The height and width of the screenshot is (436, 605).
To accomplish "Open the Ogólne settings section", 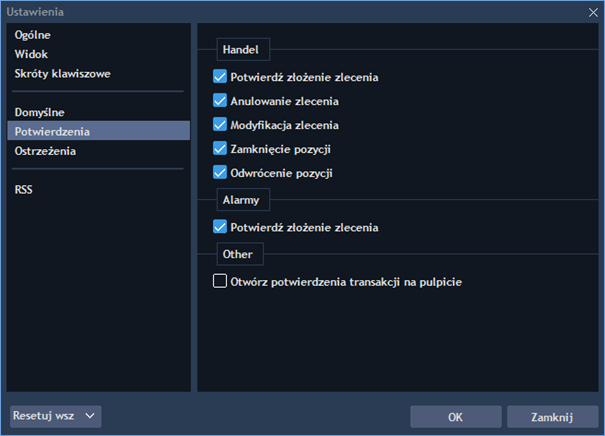I will coord(33,36).
